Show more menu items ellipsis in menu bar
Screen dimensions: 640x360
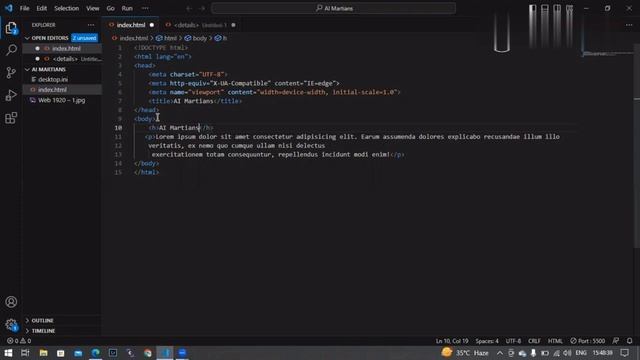(x=145, y=8)
